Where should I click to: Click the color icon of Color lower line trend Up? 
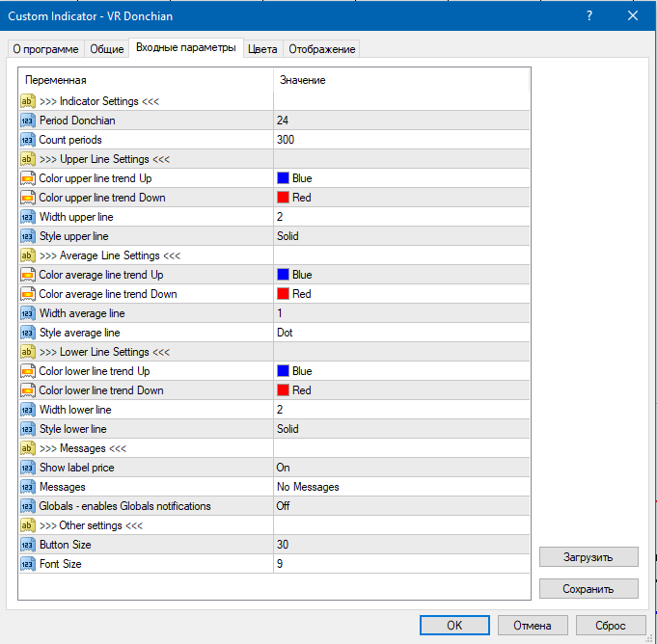tap(27, 371)
